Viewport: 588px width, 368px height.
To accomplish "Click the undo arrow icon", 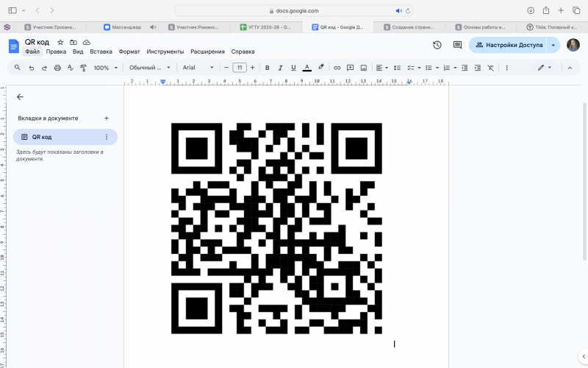I will click(31, 68).
